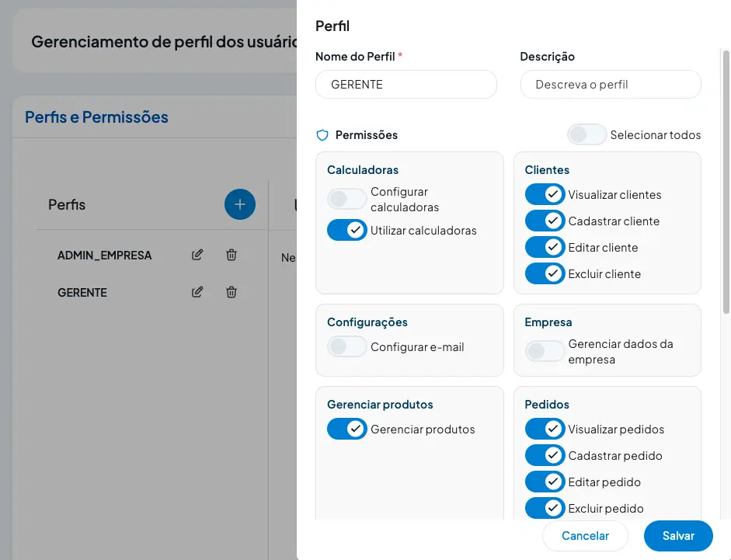The height and width of the screenshot is (560, 731).
Task: Open the edit icon for GERENTE profile
Action: 200,292
